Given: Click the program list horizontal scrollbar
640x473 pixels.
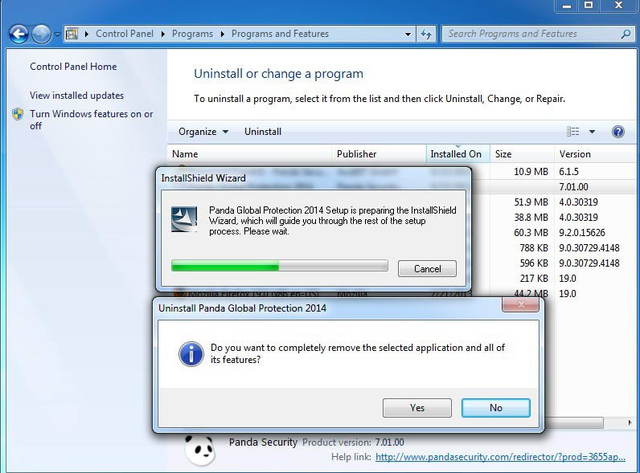Looking at the screenshot, I should (x=573, y=423).
